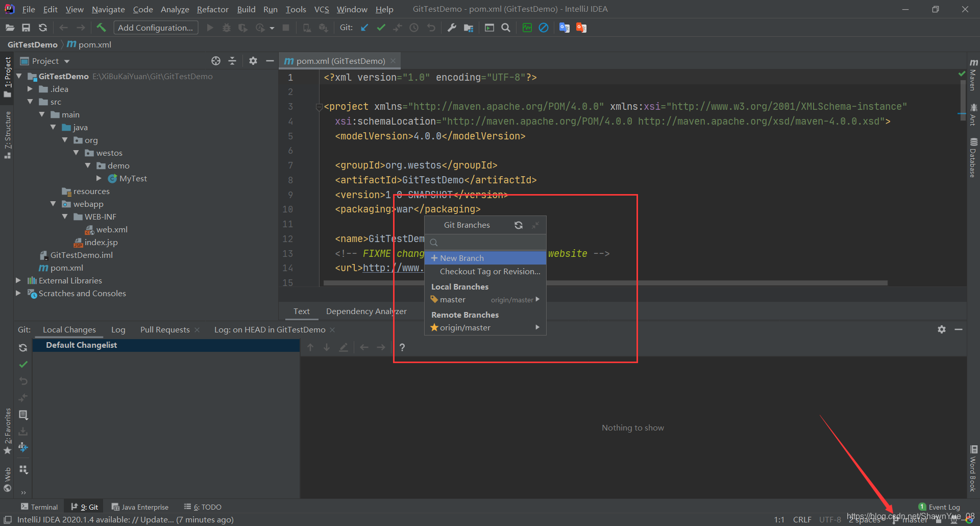Refresh Local Changes in Git panel
Viewport: 980px width, 526px height.
23,348
